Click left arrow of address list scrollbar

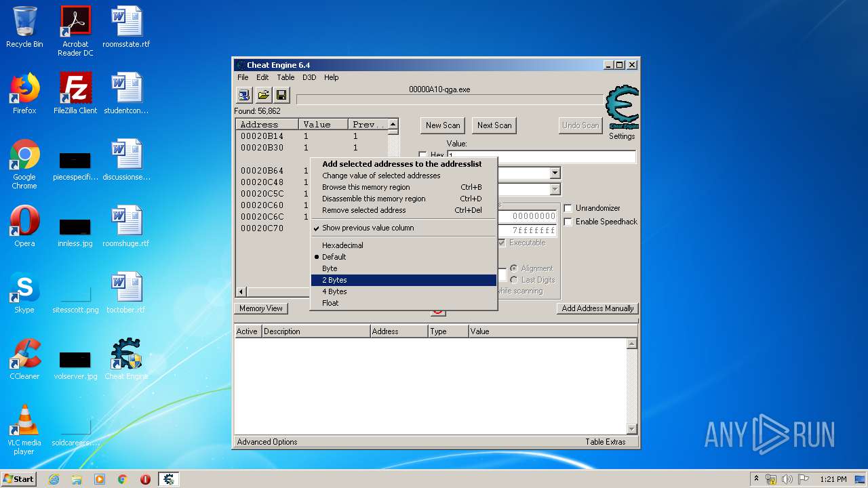click(x=241, y=291)
